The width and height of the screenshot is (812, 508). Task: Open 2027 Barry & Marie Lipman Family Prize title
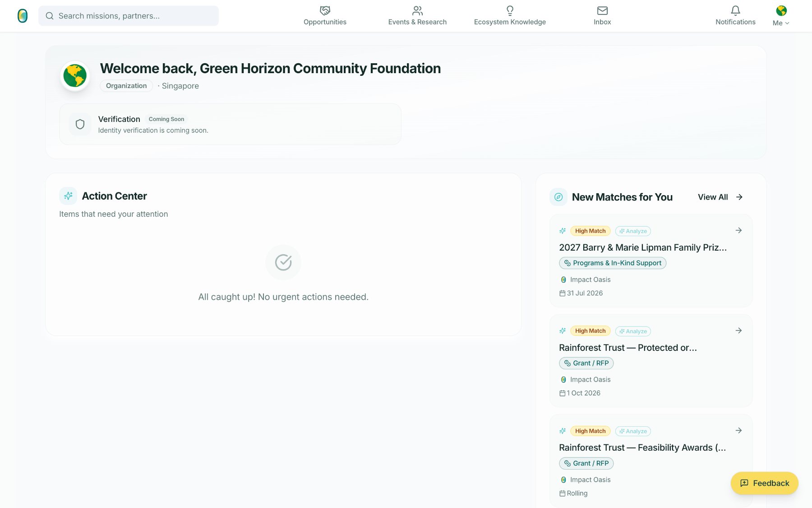(x=643, y=247)
